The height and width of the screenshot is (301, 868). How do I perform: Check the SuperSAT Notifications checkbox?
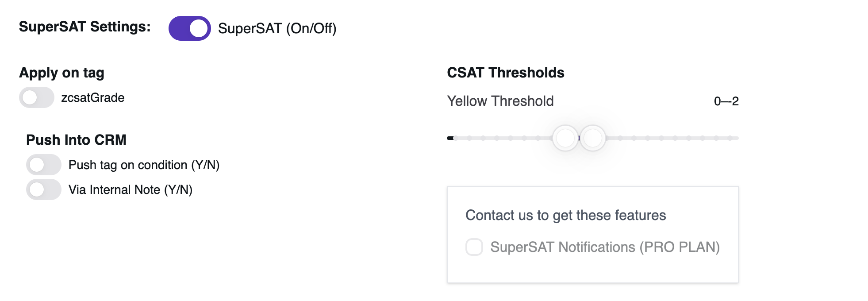[474, 247]
